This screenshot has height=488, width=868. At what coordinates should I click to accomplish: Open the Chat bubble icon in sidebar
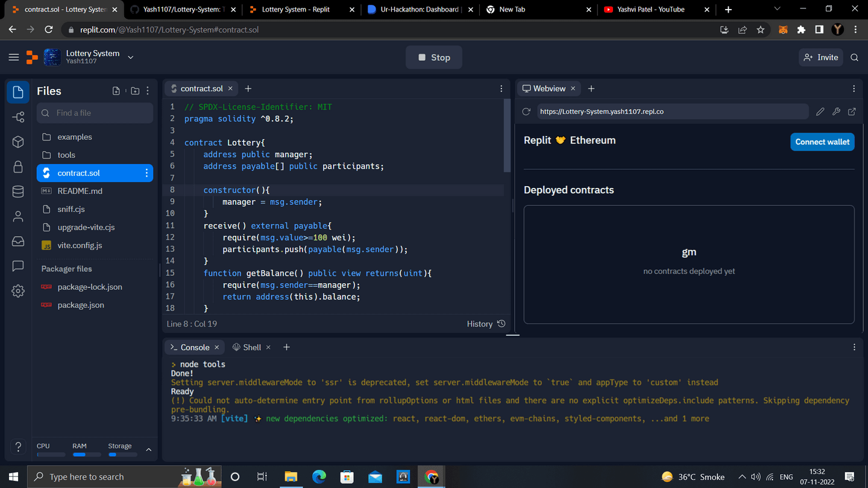coord(18,266)
